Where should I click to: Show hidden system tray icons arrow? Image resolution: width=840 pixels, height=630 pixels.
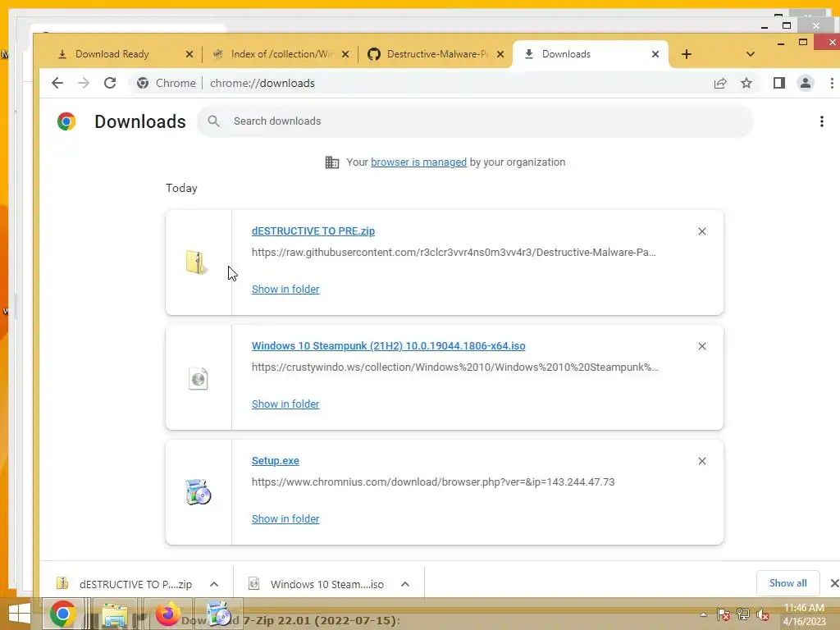(x=703, y=614)
